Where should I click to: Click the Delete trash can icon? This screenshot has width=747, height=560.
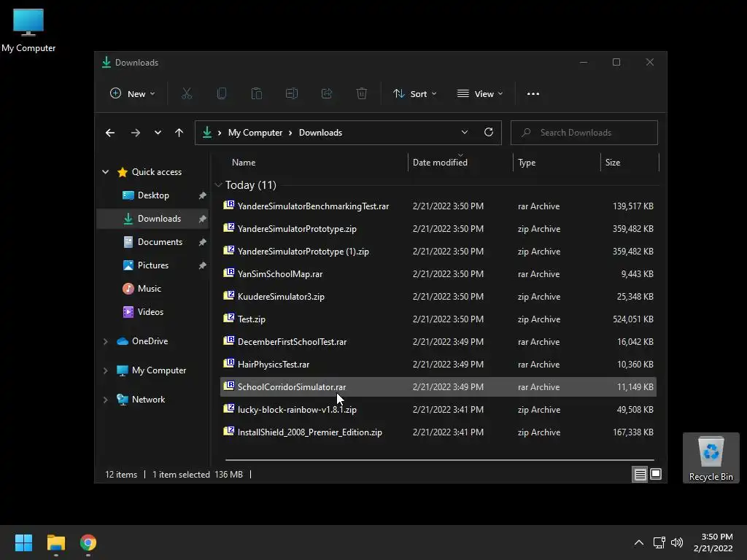(362, 94)
